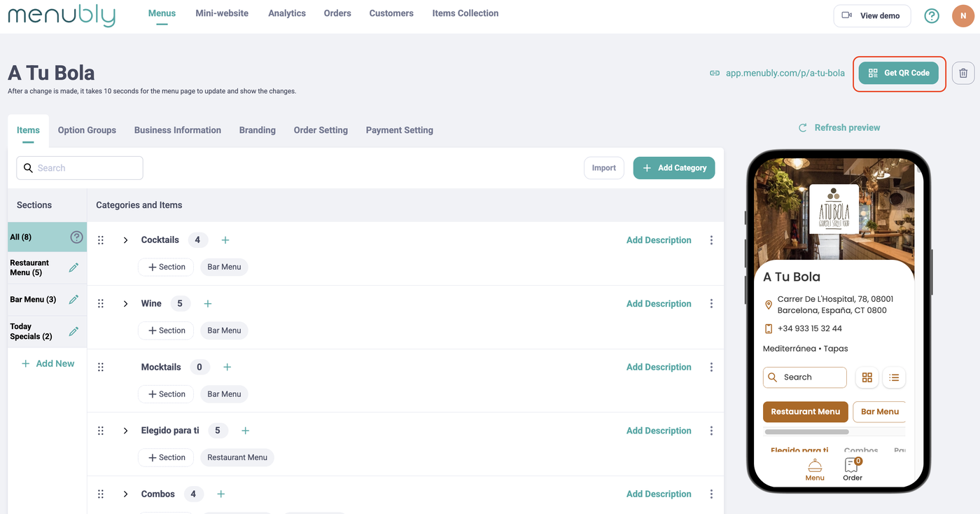Image resolution: width=980 pixels, height=514 pixels.
Task: Open Analytics page
Action: click(x=287, y=13)
